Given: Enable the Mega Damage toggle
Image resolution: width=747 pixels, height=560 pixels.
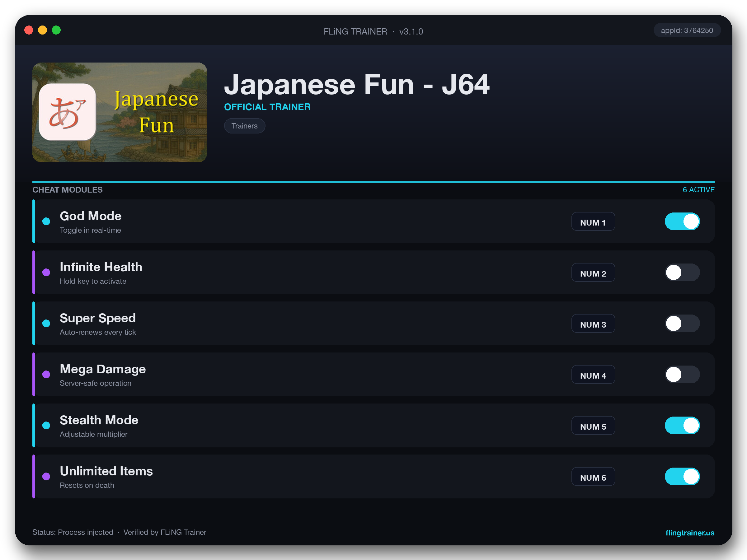Looking at the screenshot, I should (682, 374).
